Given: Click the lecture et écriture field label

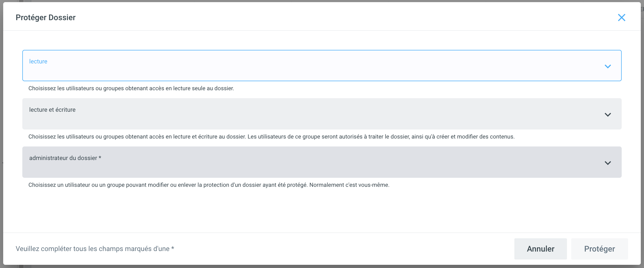Looking at the screenshot, I should (x=52, y=110).
